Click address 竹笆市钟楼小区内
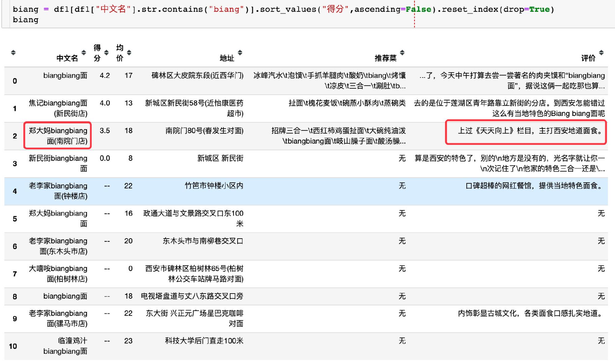 (214, 186)
